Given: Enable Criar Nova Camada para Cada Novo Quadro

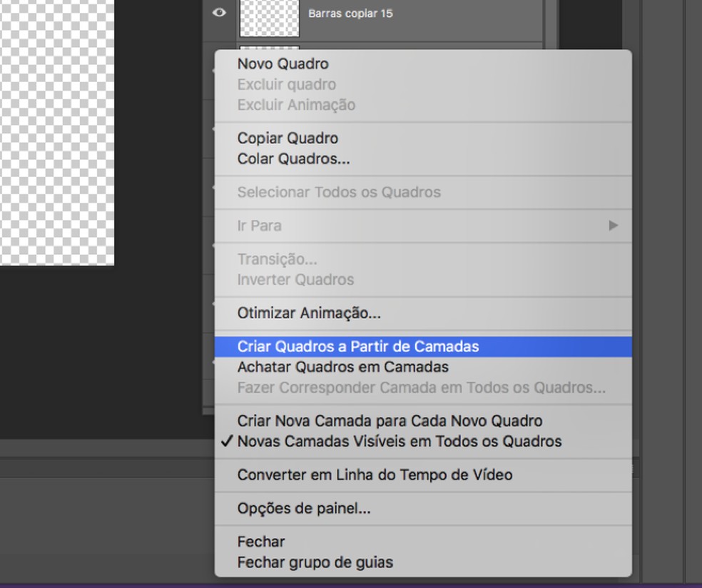Looking at the screenshot, I should point(423,421).
